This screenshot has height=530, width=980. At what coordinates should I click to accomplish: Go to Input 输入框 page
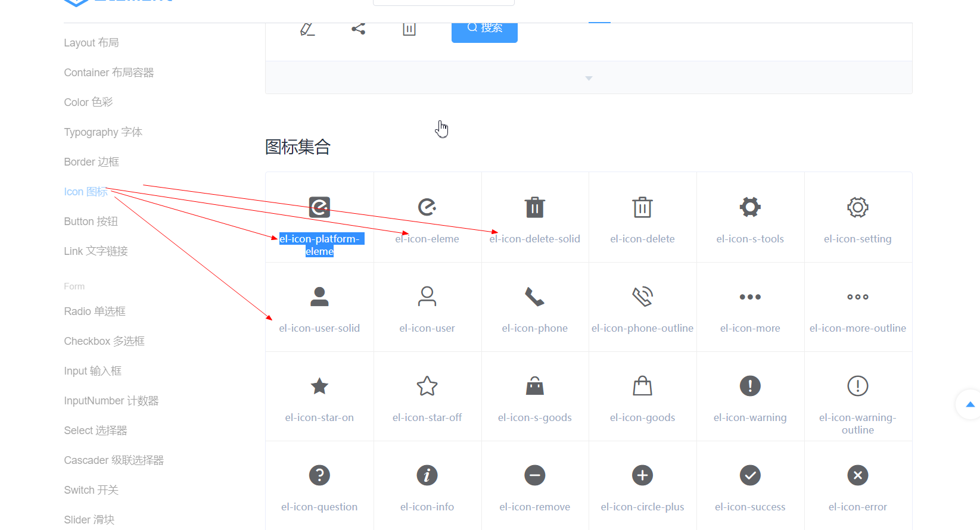93,371
